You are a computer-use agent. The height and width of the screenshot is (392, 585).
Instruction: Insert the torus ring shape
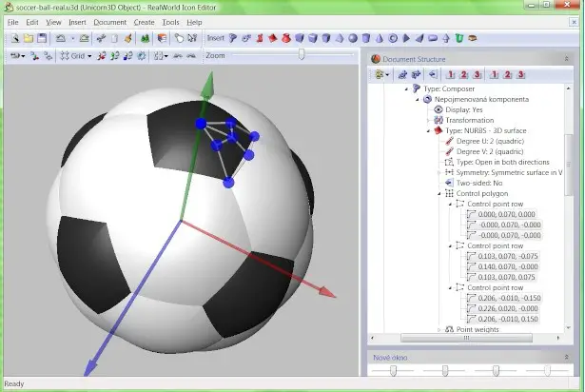tap(393, 38)
